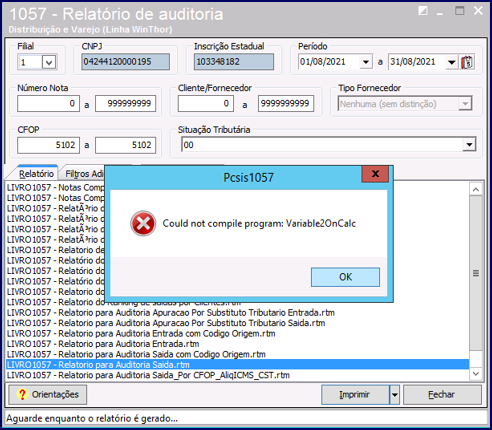This screenshot has width=492, height=430.
Task: Click the Fechar button
Action: click(x=442, y=395)
